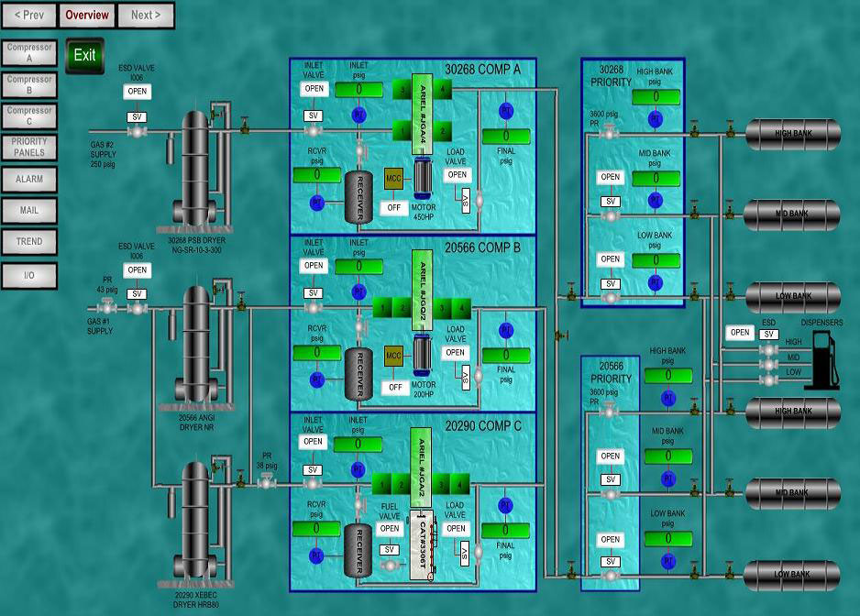Click the 20290 XEBEC dryer vessel
Screen dimensions: 860x616
[194, 521]
